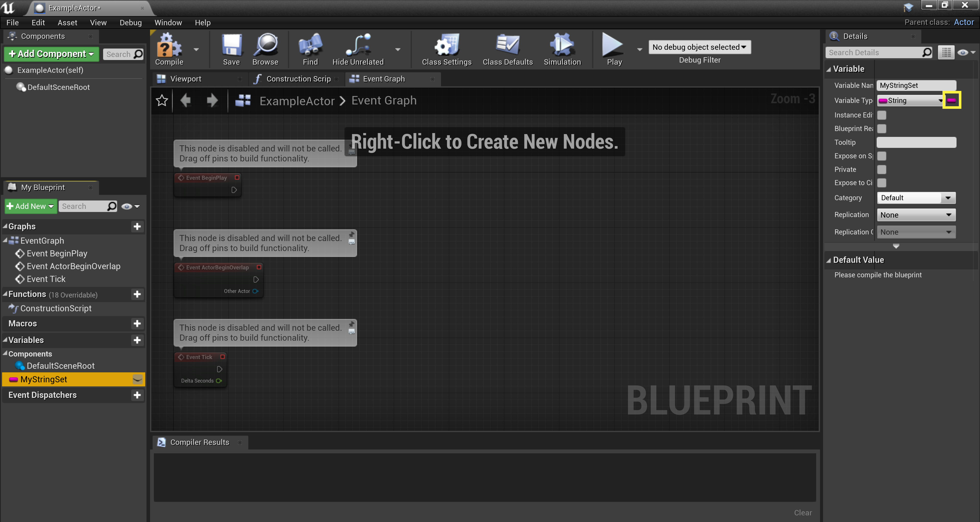Click the container type swatch next to String
The height and width of the screenshot is (522, 980).
952,100
